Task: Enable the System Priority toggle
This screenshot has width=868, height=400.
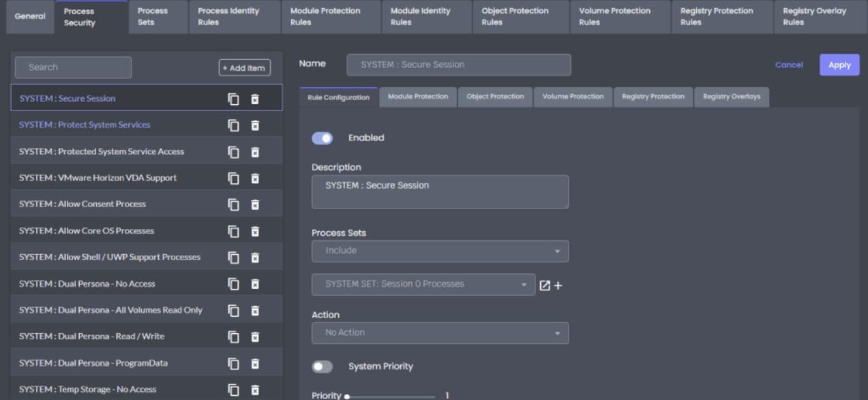Action: [x=323, y=367]
